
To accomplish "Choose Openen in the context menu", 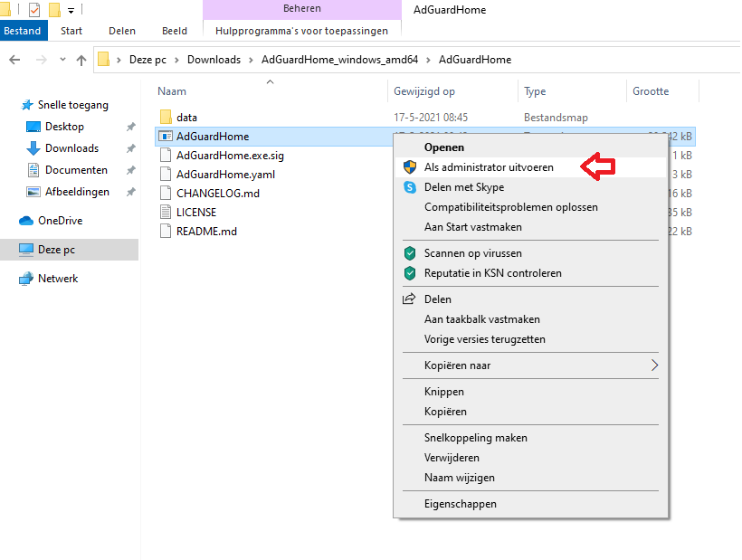I will click(530, 147).
